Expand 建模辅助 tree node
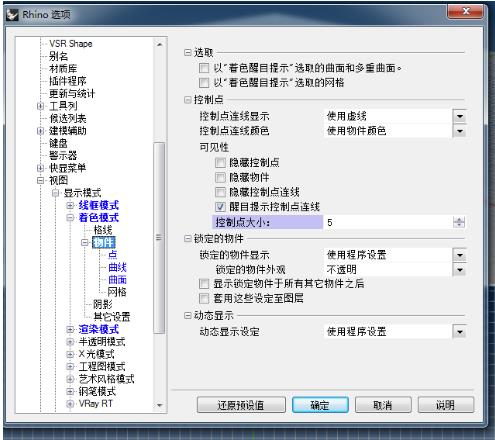Image resolution: width=495 pixels, height=440 pixels. [x=40, y=131]
